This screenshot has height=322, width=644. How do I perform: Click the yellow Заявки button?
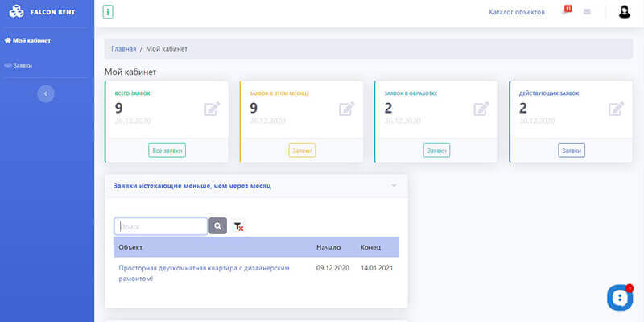point(302,151)
